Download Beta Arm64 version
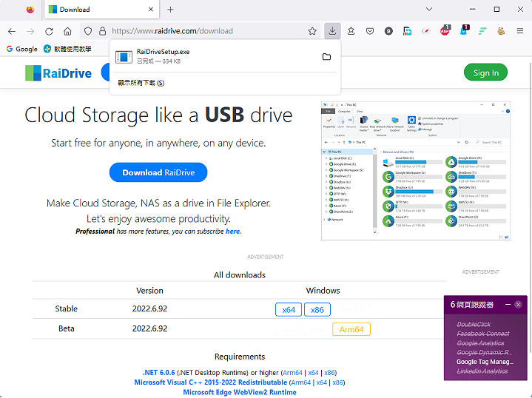The height and width of the screenshot is (398, 532). [351, 329]
